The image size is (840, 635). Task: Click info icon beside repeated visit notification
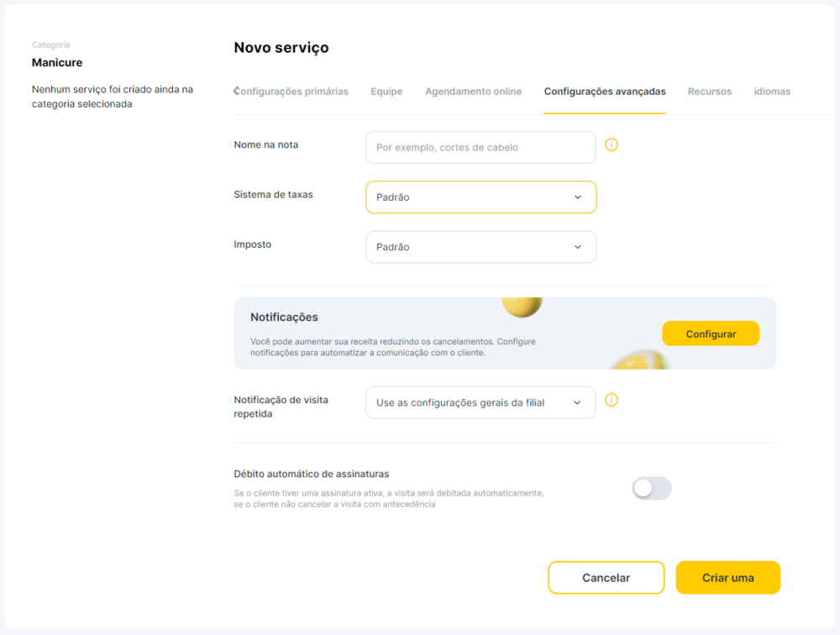612,400
